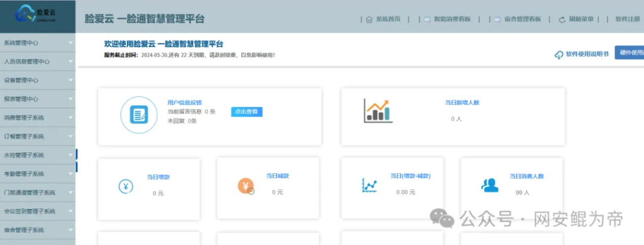Open the 软件使用说明书 link
This screenshot has width=644, height=245.
point(587,54)
